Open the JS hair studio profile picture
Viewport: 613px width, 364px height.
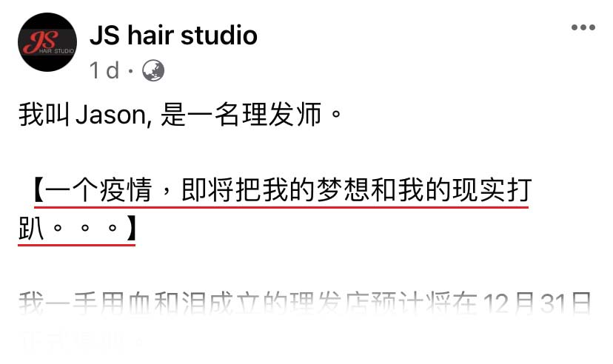click(x=47, y=42)
